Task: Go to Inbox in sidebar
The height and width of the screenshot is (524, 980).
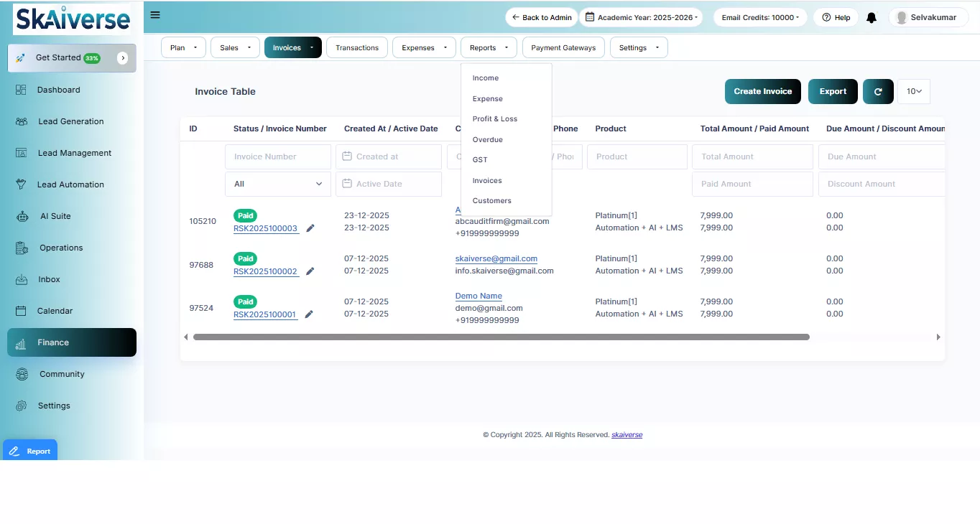Action: [x=49, y=279]
